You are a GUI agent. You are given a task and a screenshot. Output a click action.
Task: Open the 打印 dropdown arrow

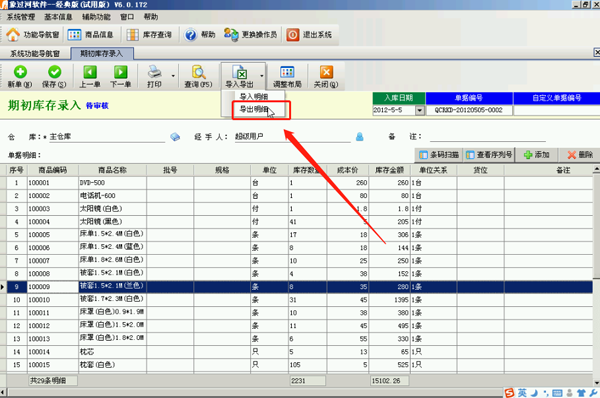click(x=173, y=76)
